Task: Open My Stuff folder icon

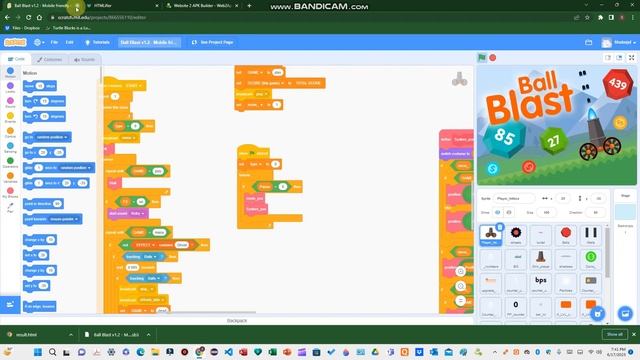Action: pos(588,42)
